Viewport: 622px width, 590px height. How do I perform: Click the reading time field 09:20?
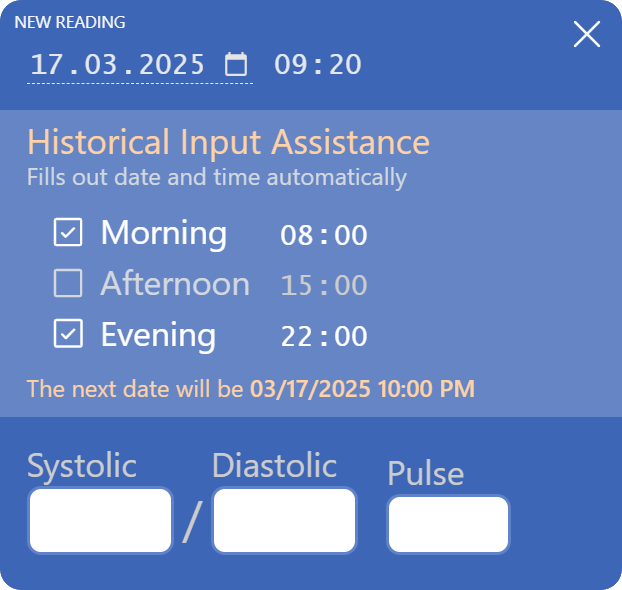click(x=318, y=65)
